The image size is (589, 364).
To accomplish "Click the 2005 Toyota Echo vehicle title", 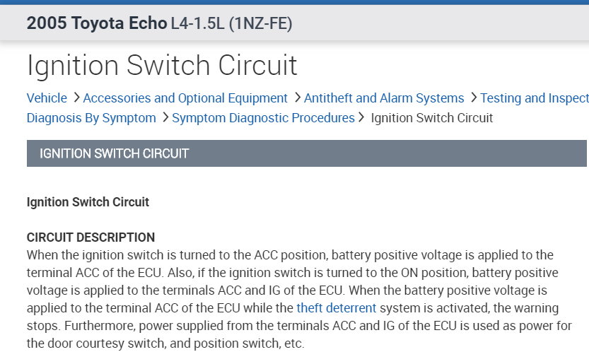I will point(96,23).
